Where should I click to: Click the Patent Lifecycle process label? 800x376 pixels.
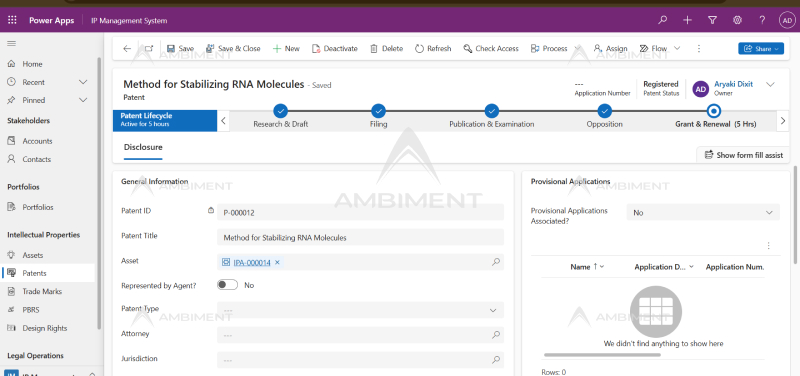click(x=165, y=120)
